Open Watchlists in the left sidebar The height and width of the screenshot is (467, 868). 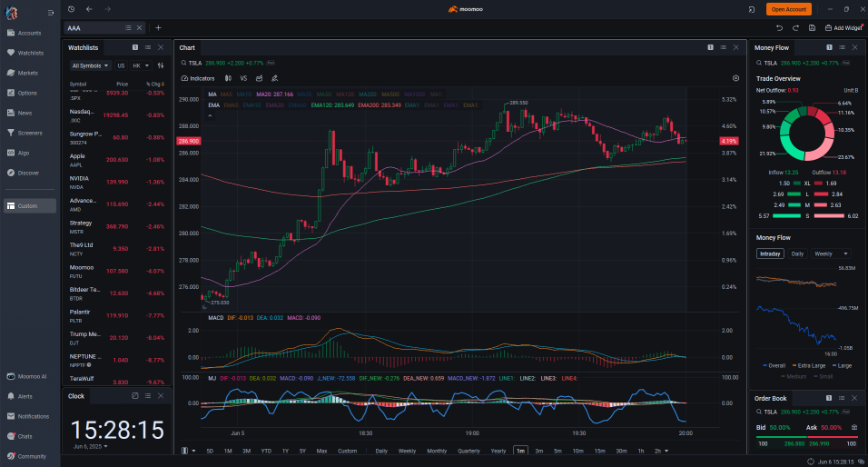tap(25, 54)
